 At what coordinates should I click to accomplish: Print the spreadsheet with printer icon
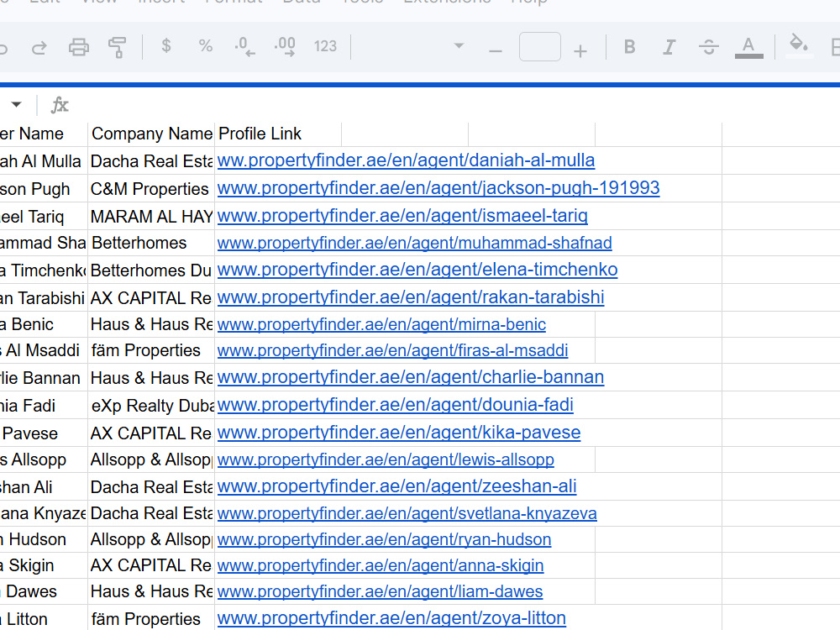coord(79,47)
